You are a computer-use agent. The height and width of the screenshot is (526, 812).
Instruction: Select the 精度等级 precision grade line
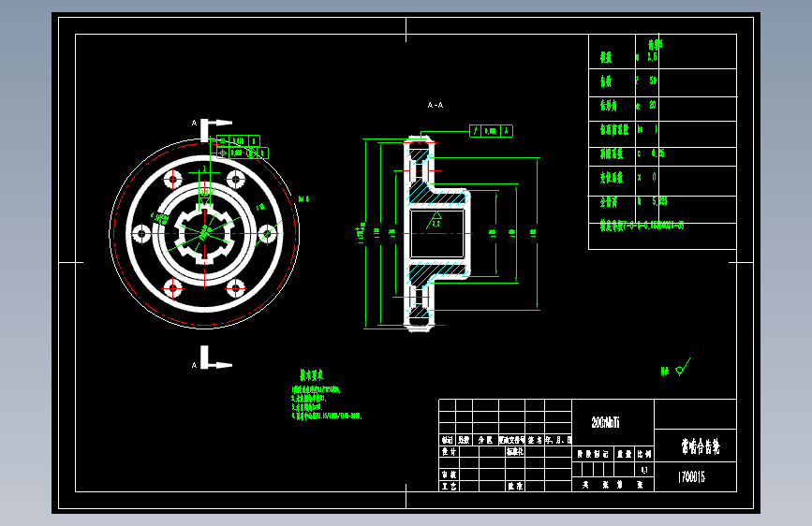(642, 226)
